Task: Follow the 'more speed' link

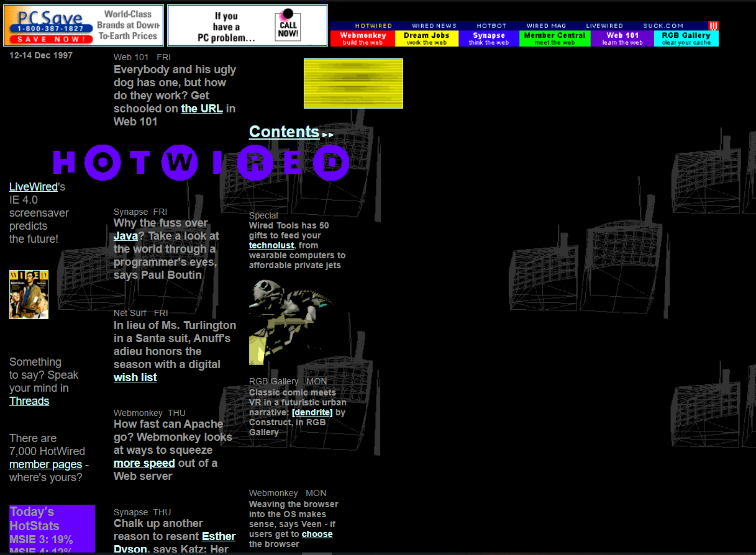Action: click(144, 463)
